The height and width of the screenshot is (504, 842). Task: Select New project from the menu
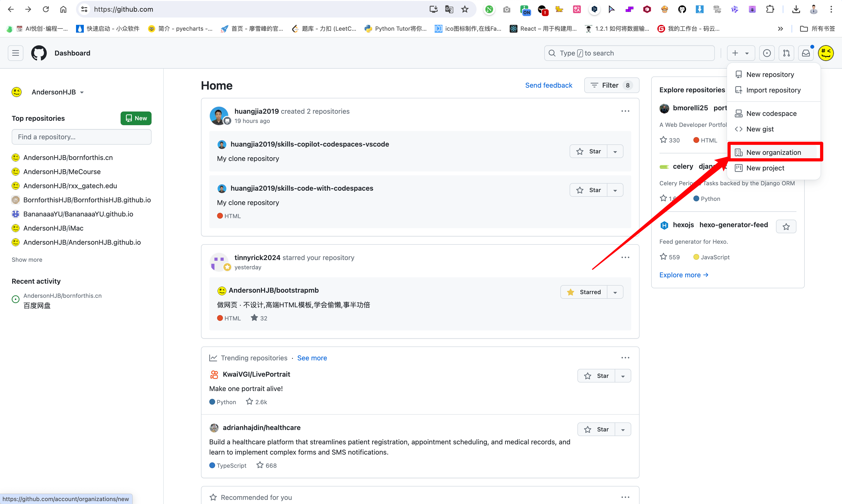[774, 168]
